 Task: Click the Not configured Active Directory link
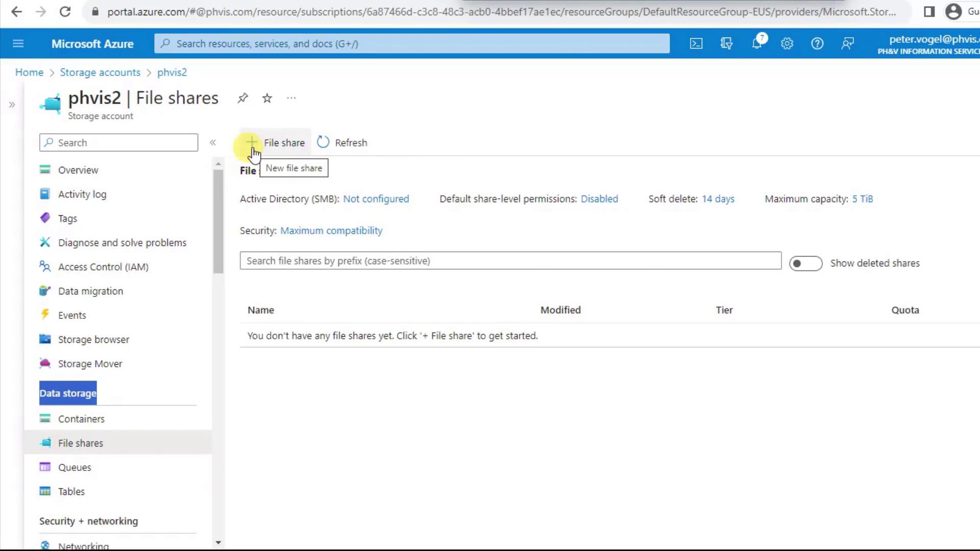(x=376, y=199)
